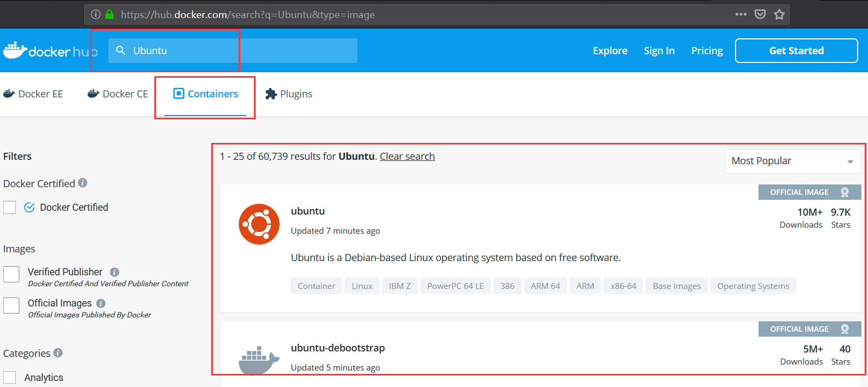Click the Docker CE whale icon
This screenshot has width=868, height=387.
click(94, 94)
